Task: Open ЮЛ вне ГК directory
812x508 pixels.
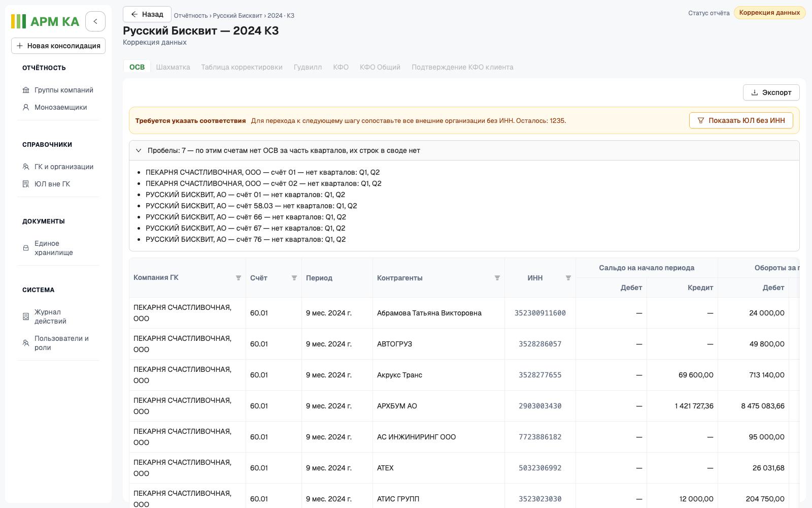Action: coord(46,184)
